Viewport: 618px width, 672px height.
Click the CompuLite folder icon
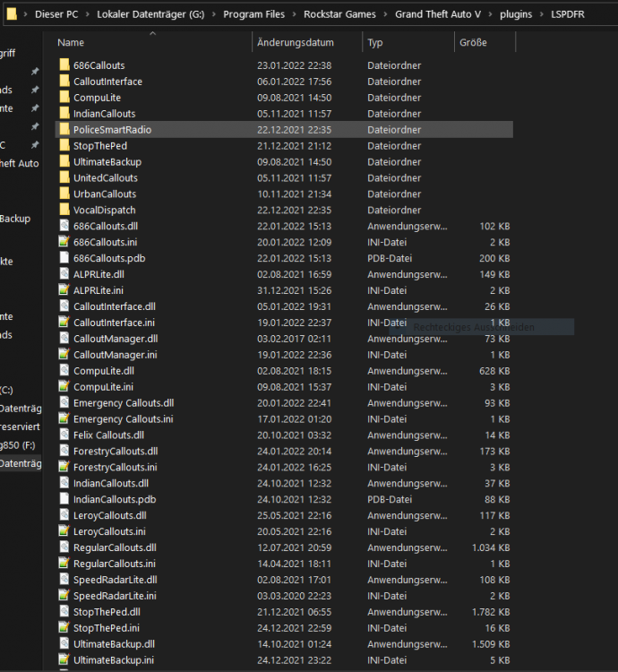click(x=64, y=98)
